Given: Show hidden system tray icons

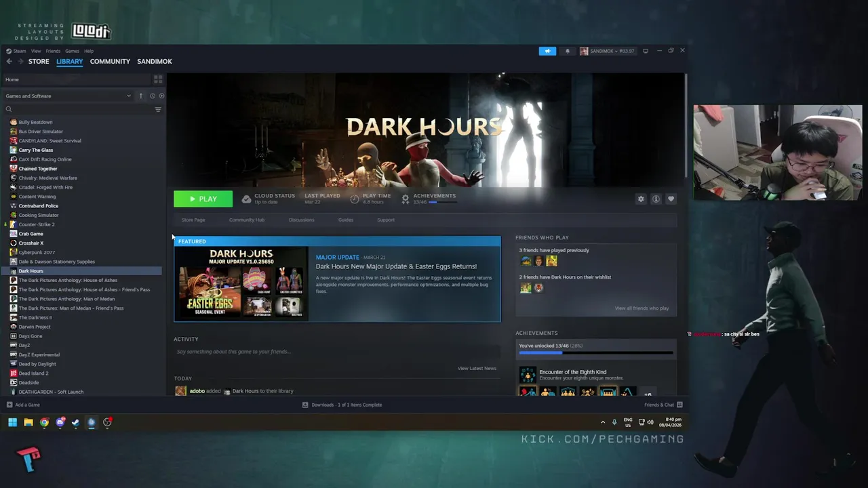Looking at the screenshot, I should pos(603,422).
